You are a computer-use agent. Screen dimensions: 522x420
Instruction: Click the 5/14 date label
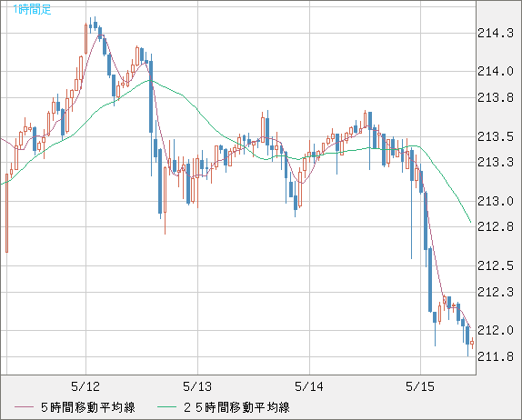pos(309,386)
